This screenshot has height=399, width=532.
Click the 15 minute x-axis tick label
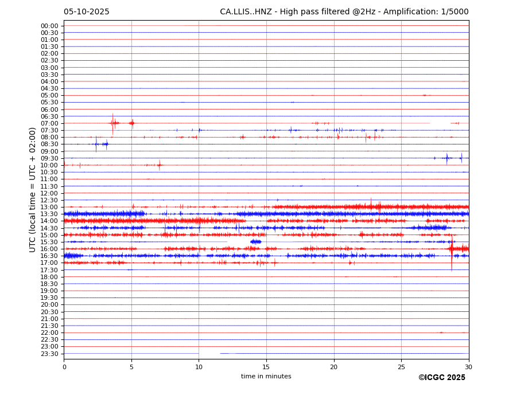point(266,367)
